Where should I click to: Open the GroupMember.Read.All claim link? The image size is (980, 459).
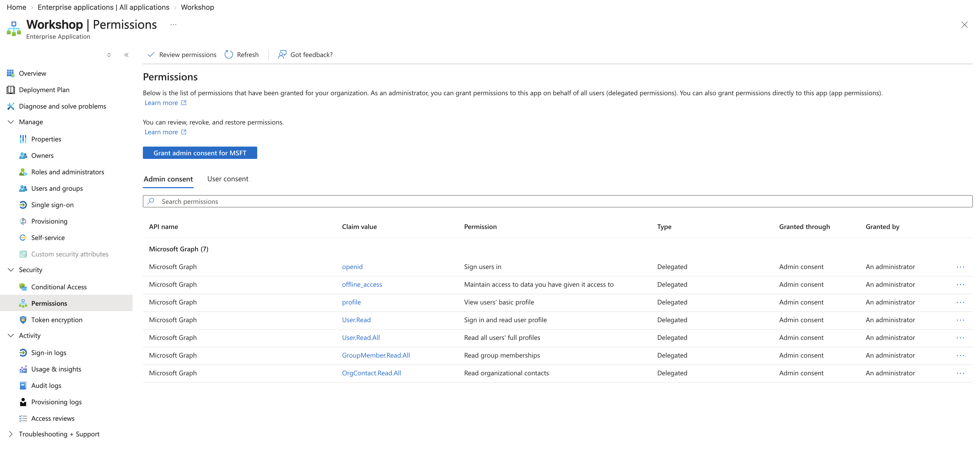pyautogui.click(x=376, y=355)
